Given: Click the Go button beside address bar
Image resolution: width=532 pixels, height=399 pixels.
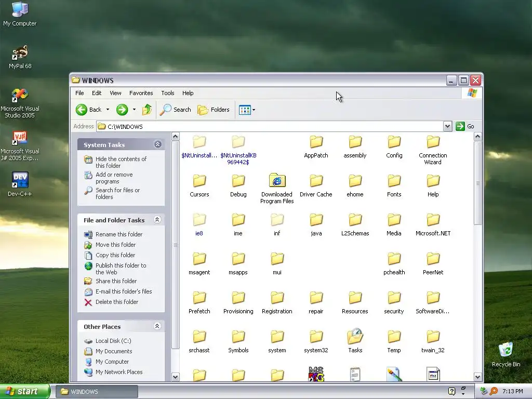Looking at the screenshot, I should pyautogui.click(x=465, y=126).
